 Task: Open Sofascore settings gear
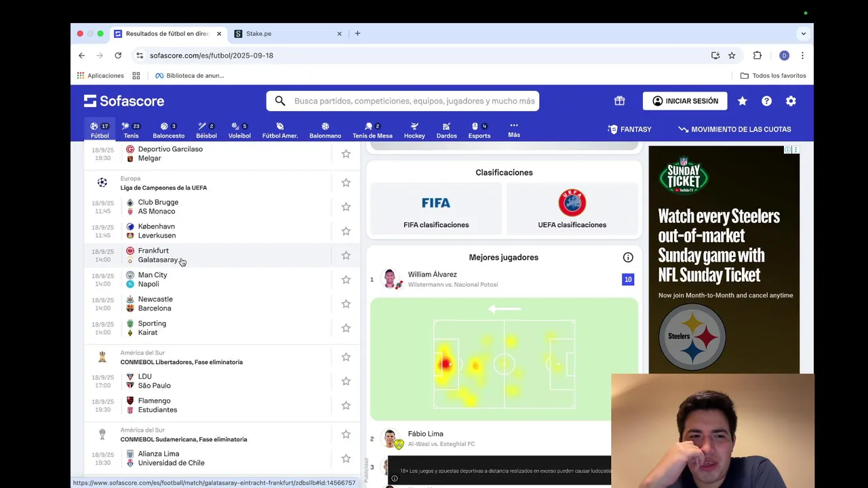click(791, 101)
